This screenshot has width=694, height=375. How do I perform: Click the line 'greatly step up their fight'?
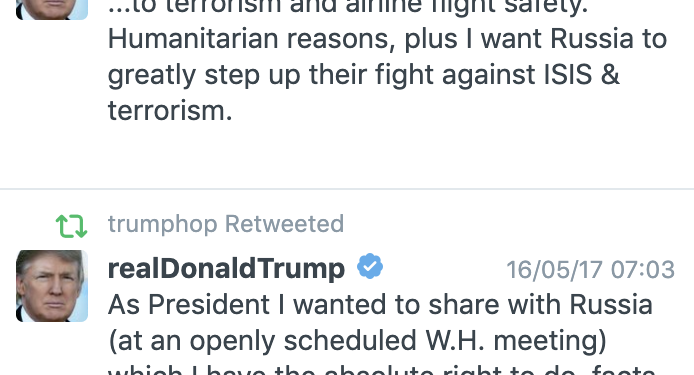click(363, 75)
